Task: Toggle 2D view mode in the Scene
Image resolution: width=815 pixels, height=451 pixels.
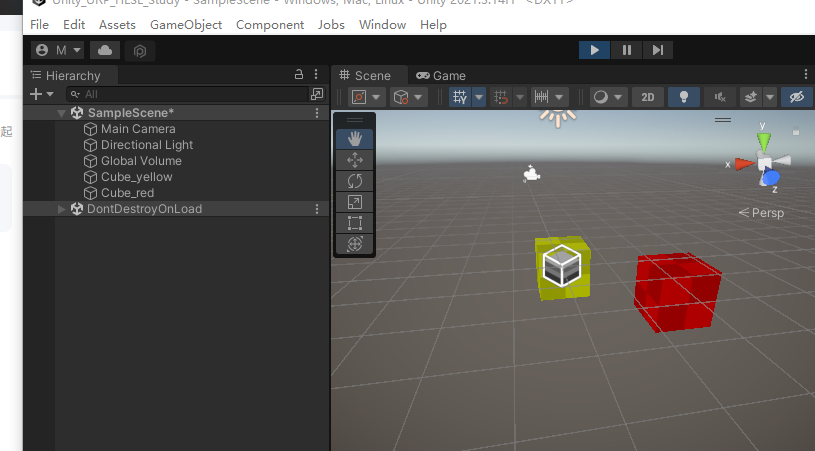Action: [x=648, y=97]
